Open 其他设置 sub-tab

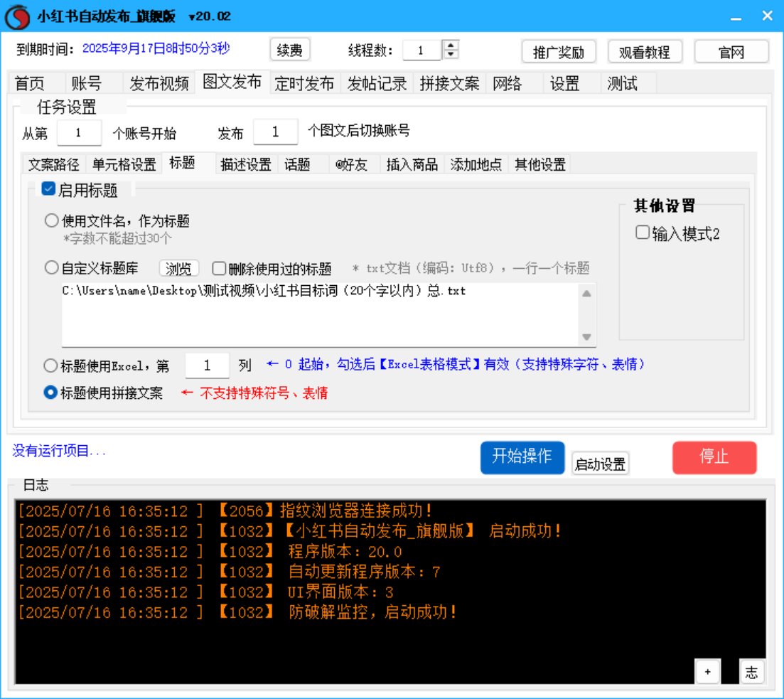pos(540,164)
